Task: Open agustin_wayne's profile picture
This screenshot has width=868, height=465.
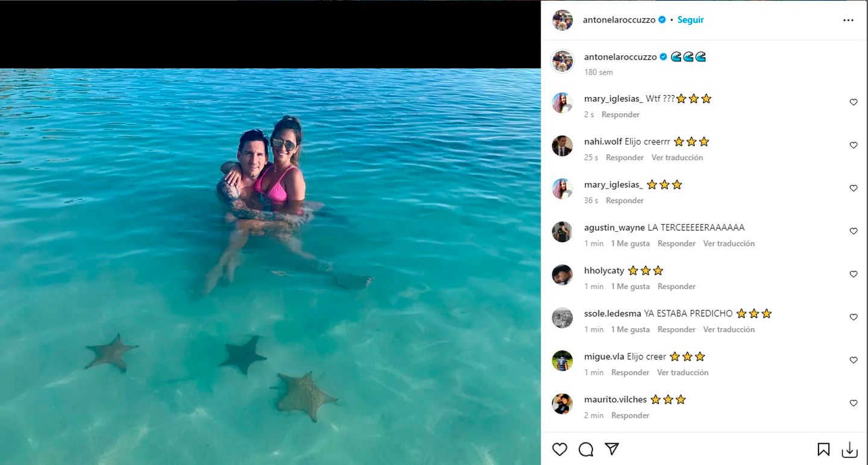Action: [x=562, y=232]
